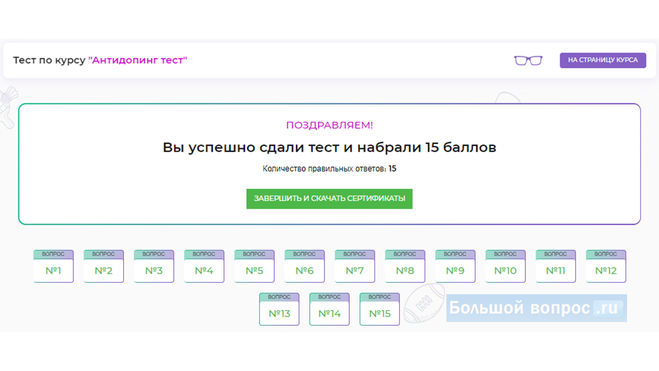This screenshot has height=371, width=659.
Task: Open question №15 card
Action: [380, 309]
